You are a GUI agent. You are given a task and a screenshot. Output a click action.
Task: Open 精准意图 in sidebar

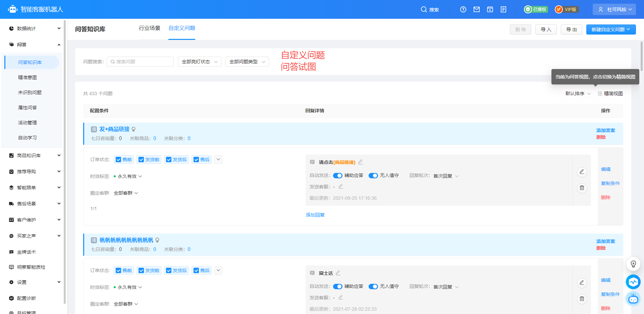[x=28, y=77]
